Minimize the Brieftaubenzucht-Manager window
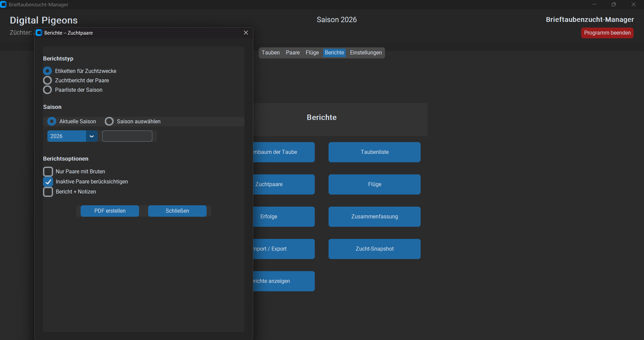The width and height of the screenshot is (644, 340). click(x=594, y=5)
